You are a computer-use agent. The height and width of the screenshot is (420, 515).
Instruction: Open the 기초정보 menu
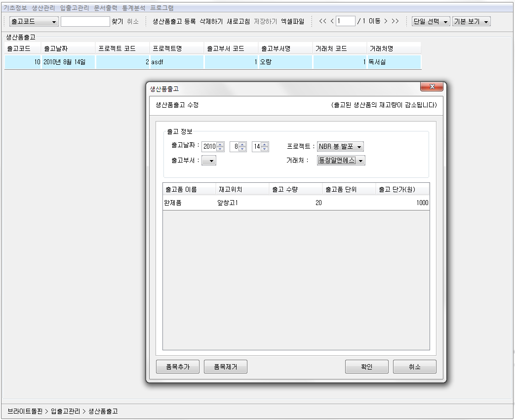15,8
